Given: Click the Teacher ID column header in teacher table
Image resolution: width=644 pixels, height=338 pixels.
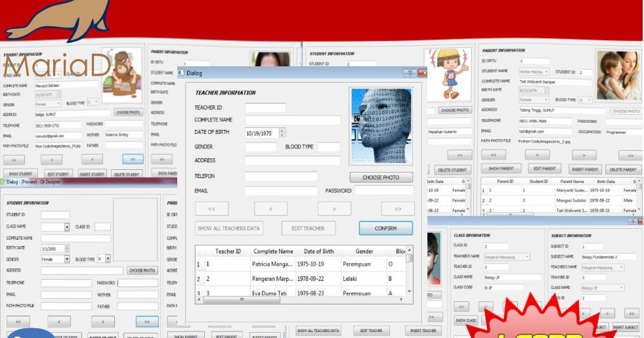Looking at the screenshot, I should (228, 251).
